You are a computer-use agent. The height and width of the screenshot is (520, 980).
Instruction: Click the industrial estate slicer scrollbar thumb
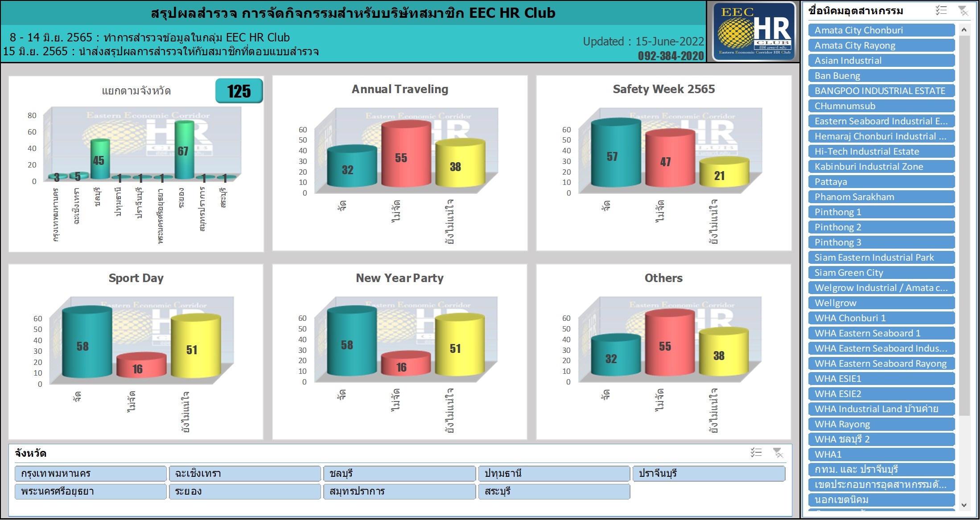point(964,225)
